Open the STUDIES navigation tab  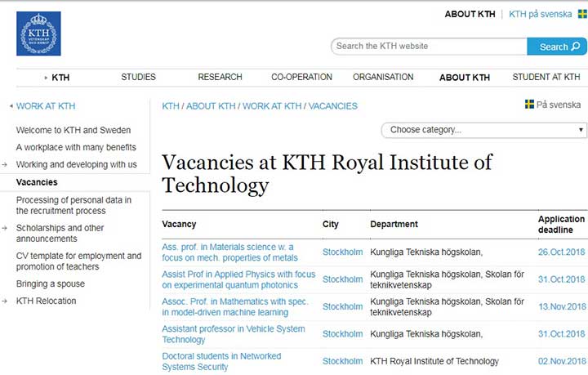138,78
